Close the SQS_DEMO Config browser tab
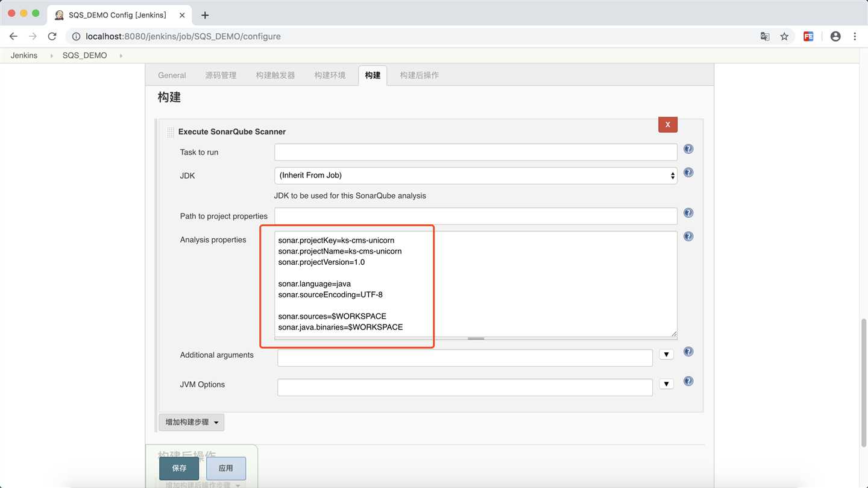Viewport: 868px width, 488px height. pos(182,15)
